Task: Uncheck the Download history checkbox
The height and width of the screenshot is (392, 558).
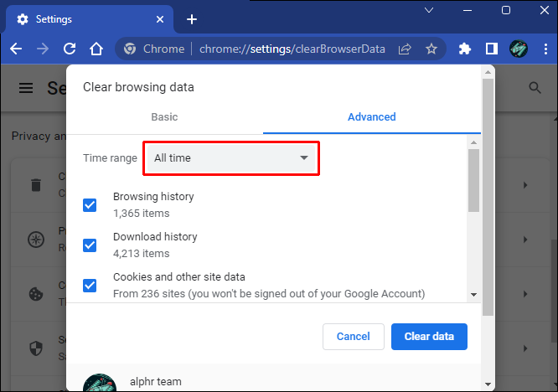Action: click(x=90, y=245)
